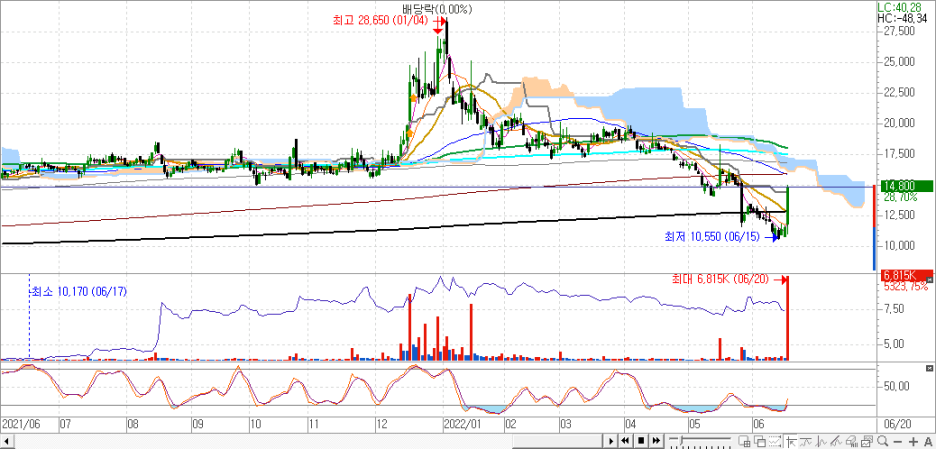The image size is (936, 449).
Task: Open the add chart window icon with plus
Action: 744,441
